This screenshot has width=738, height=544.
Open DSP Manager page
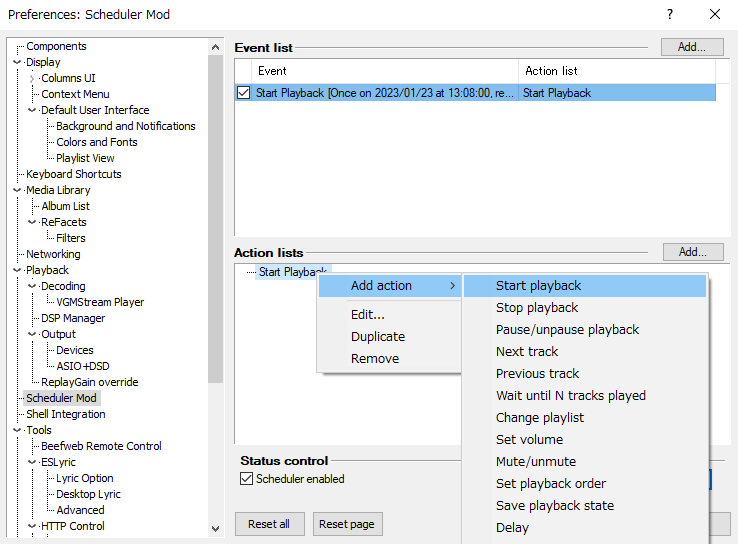click(73, 318)
